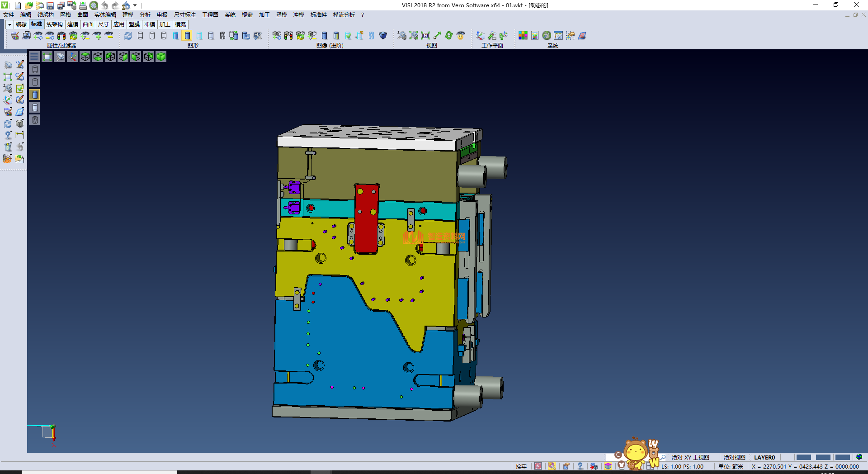Click the print icon in quick access toolbar

point(83,5)
